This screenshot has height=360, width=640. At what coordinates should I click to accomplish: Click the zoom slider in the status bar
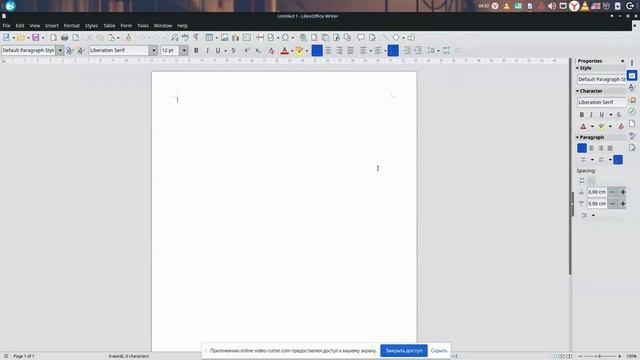[x=600, y=356]
